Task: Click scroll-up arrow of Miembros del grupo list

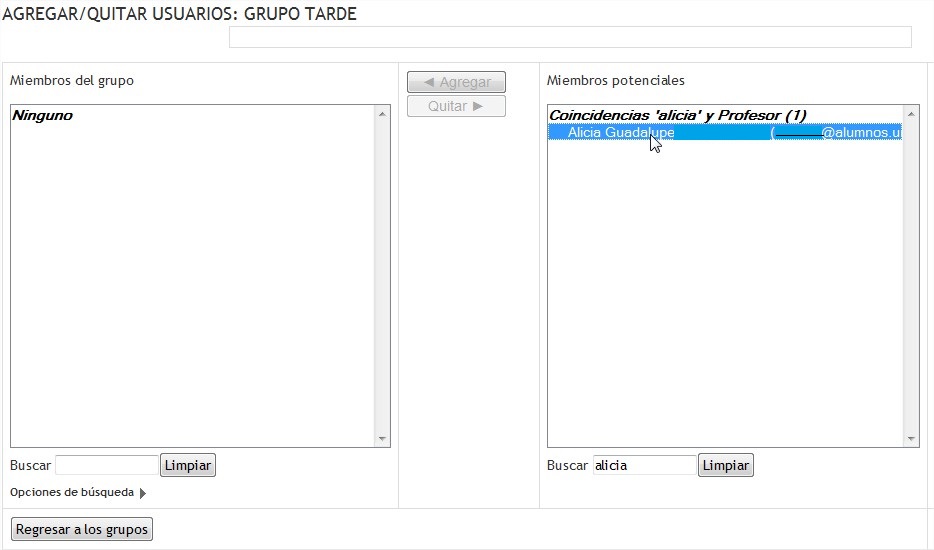Action: click(x=382, y=113)
